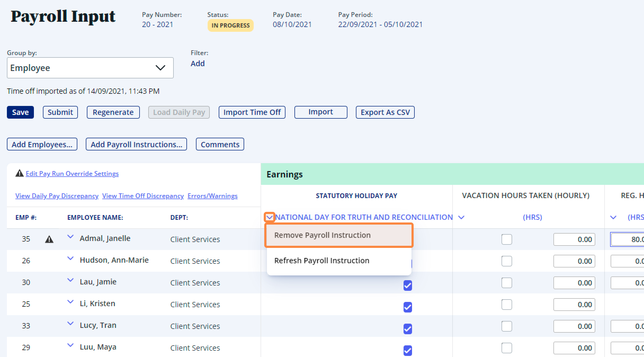Click the Import button
The image size is (644, 357).
321,112
